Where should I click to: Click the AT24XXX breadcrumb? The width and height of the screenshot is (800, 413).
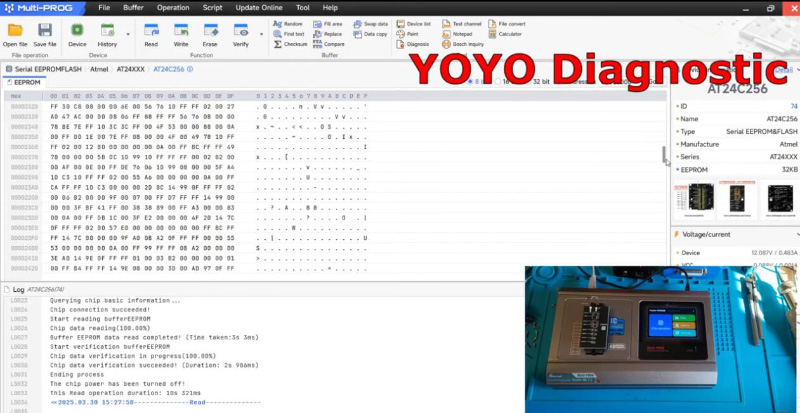tap(131, 69)
